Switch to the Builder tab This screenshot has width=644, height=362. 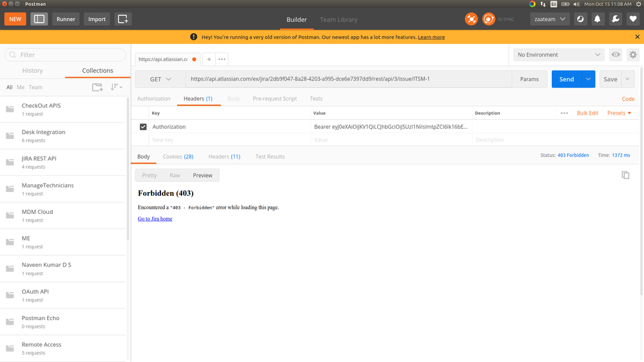(297, 20)
